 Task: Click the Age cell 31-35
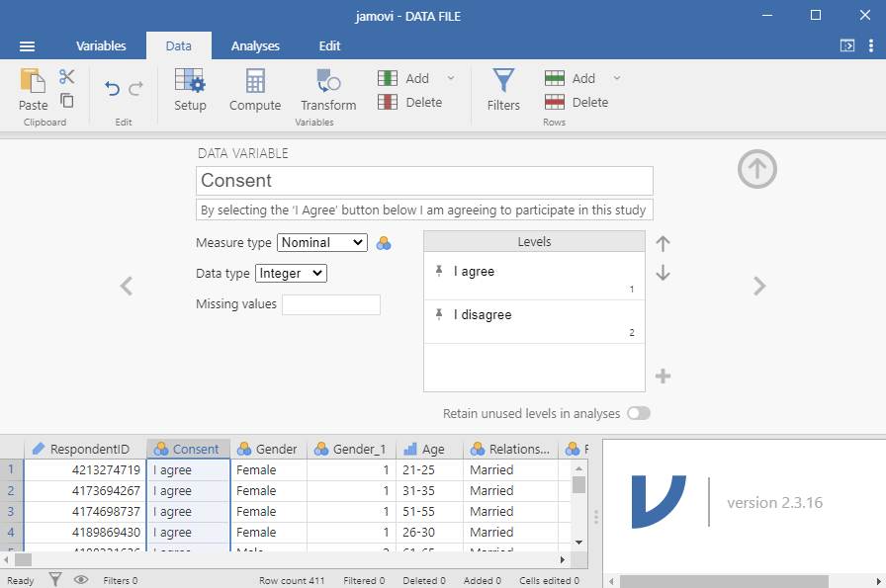tap(429, 491)
